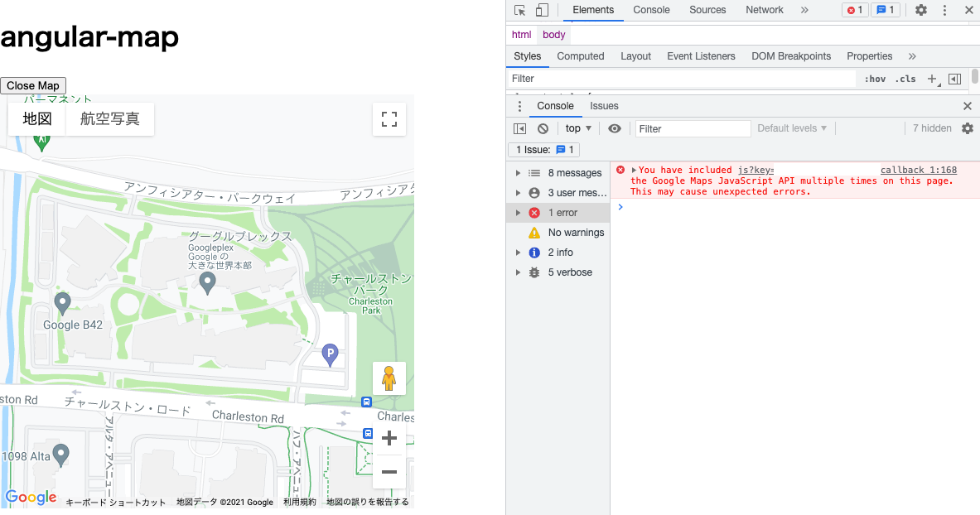980x515 pixels.
Task: Zoom out the map with minus
Action: pyautogui.click(x=389, y=472)
